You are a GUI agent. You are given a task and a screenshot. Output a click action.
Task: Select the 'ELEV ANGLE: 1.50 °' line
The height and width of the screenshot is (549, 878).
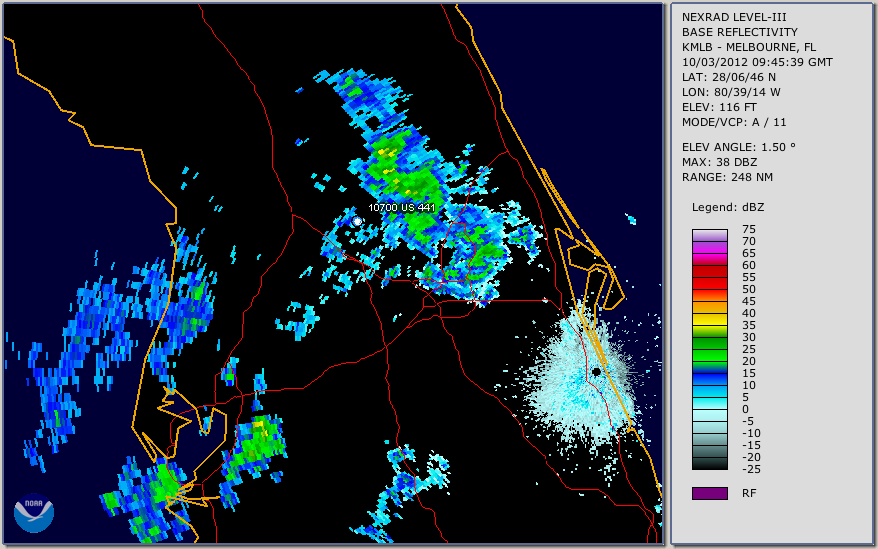[x=738, y=147]
